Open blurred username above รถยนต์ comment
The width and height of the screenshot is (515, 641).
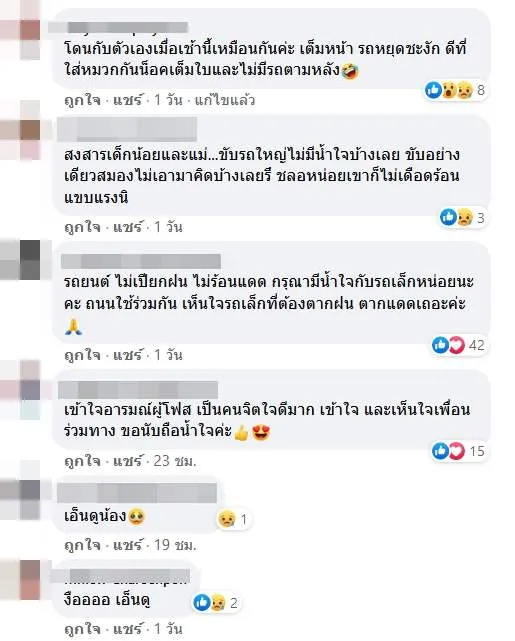141,261
